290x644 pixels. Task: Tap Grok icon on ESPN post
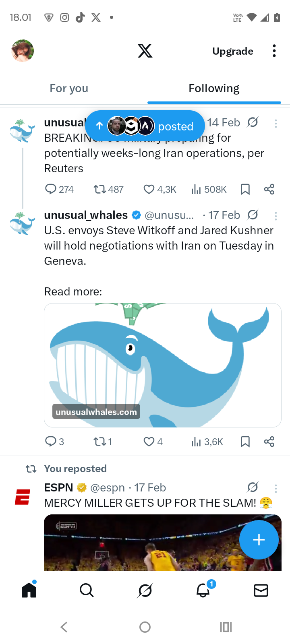point(253,487)
